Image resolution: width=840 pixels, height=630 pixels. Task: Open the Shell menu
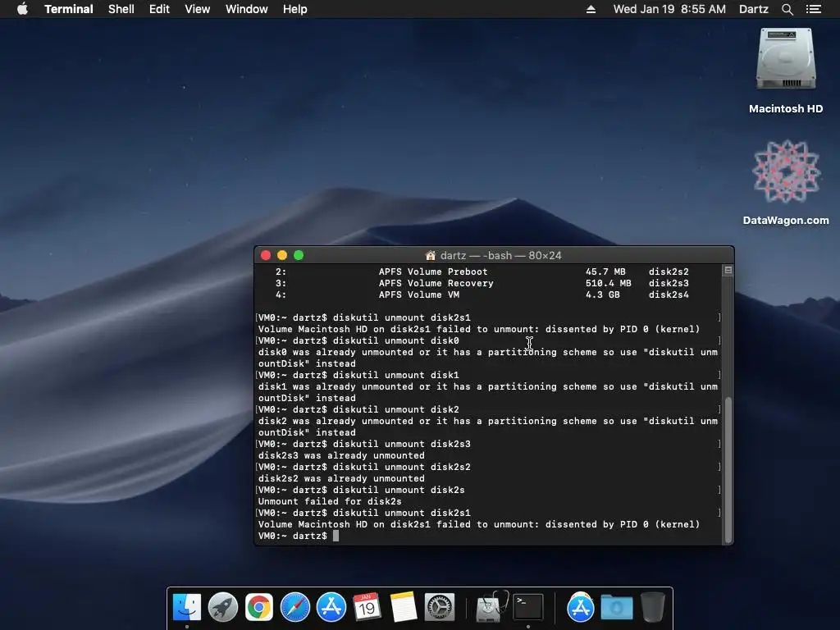(x=121, y=9)
